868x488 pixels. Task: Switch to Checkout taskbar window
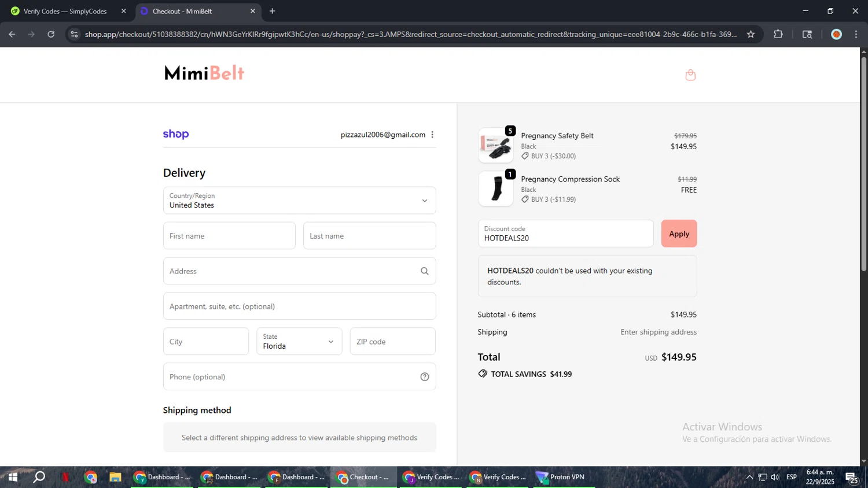click(363, 477)
